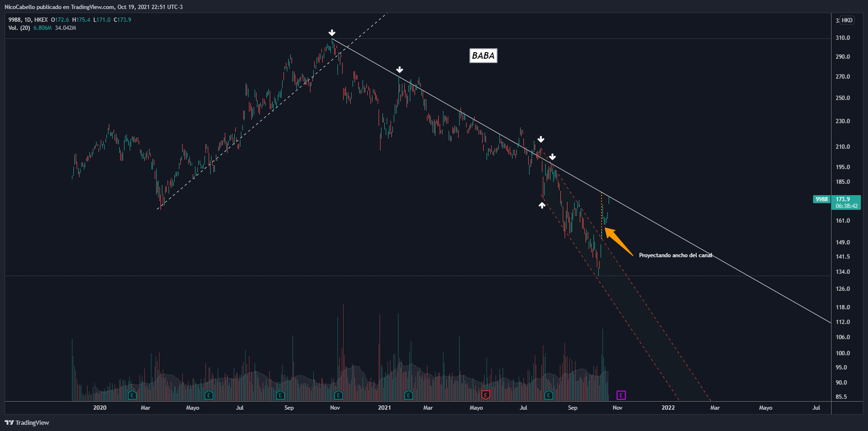Viewport: 868px width, 431px height.
Task: Click the 9988 symbol tag on the price axis
Action: click(x=822, y=199)
